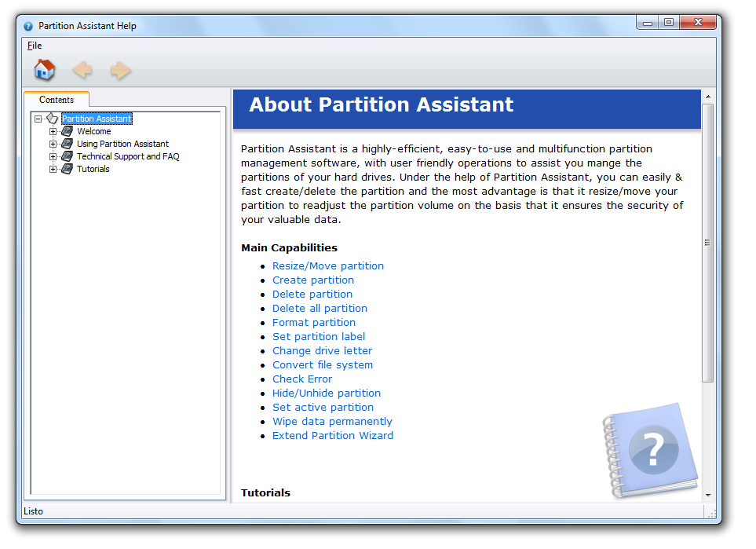The width and height of the screenshot is (756, 549).
Task: Maximize the Partition Assistant Help window
Action: pyautogui.click(x=669, y=22)
